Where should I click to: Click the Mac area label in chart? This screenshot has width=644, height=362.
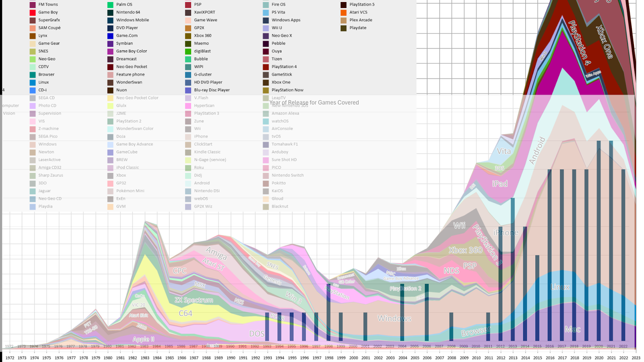click(572, 329)
